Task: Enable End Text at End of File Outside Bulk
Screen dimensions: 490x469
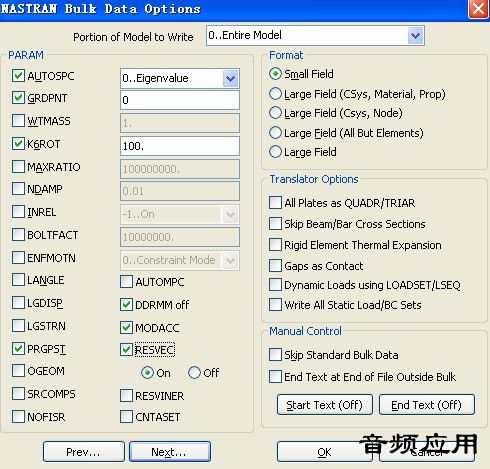Action: coord(275,377)
